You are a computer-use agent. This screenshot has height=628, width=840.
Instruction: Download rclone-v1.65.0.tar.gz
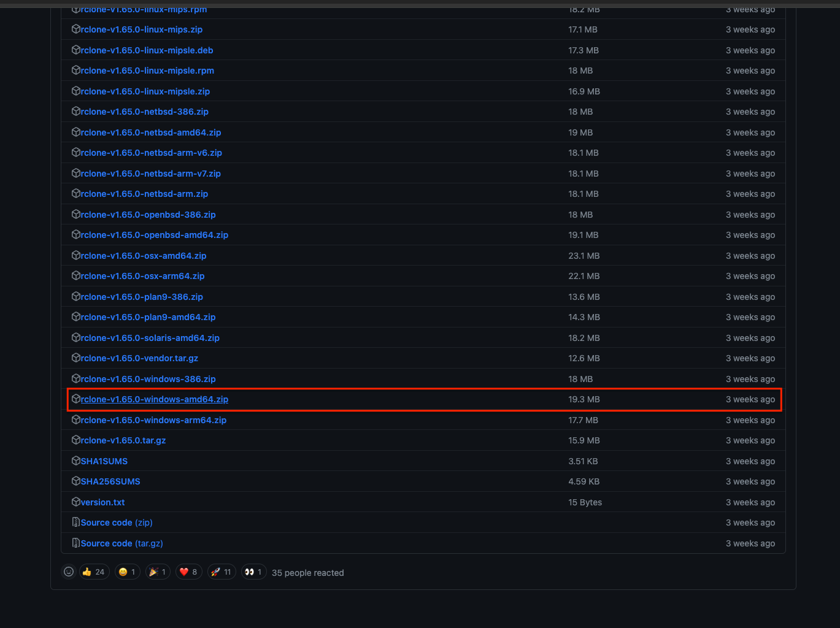tap(123, 440)
